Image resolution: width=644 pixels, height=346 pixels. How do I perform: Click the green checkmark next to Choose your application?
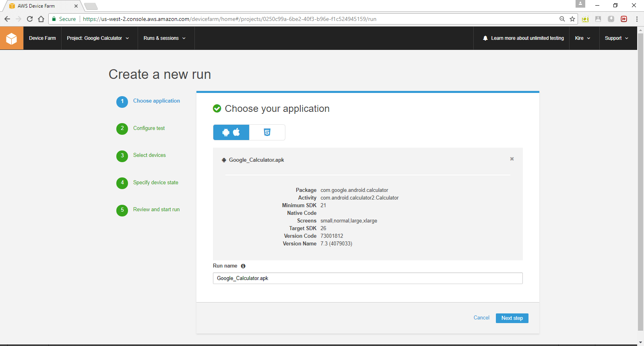pyautogui.click(x=217, y=108)
